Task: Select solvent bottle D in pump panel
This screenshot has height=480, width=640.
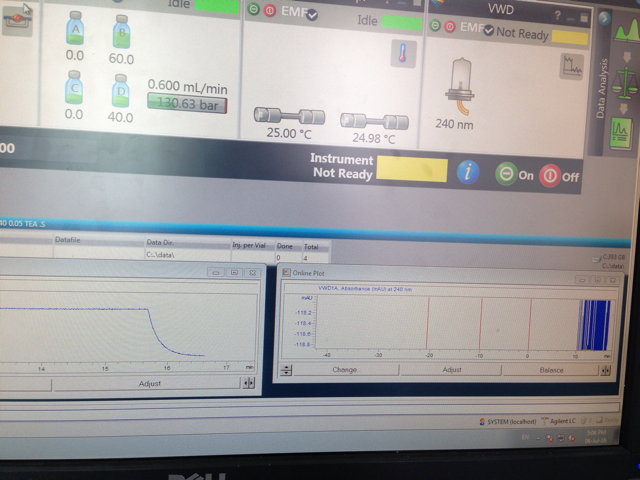Action: tap(121, 91)
